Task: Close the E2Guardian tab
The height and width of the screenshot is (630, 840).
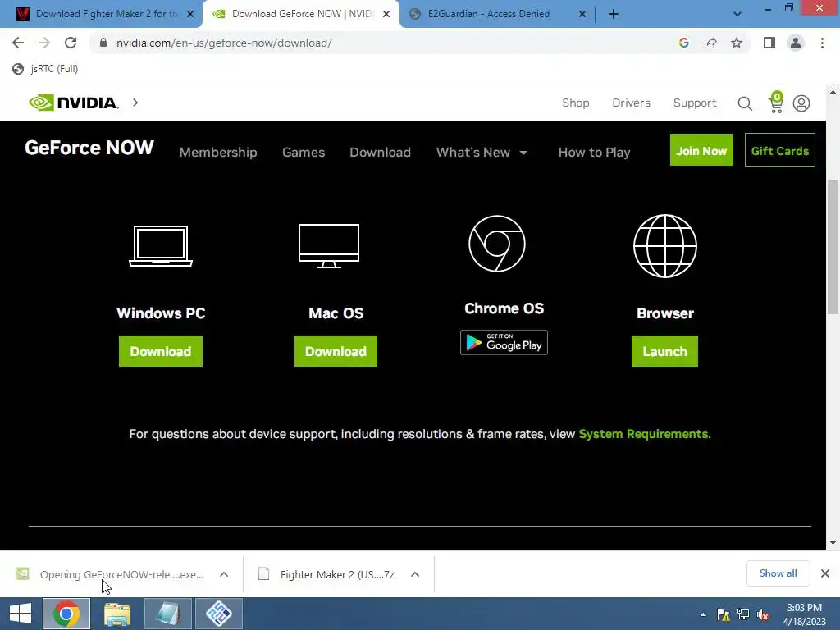Action: (582, 15)
